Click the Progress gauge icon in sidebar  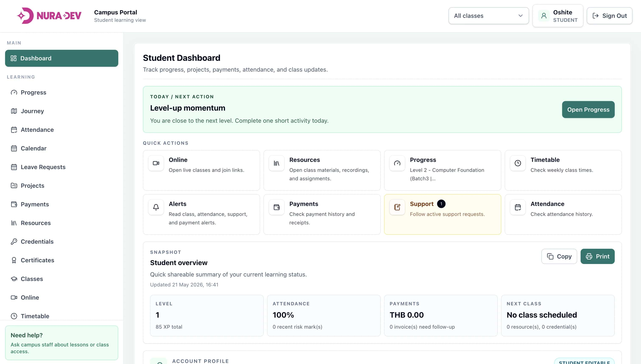pyautogui.click(x=14, y=93)
